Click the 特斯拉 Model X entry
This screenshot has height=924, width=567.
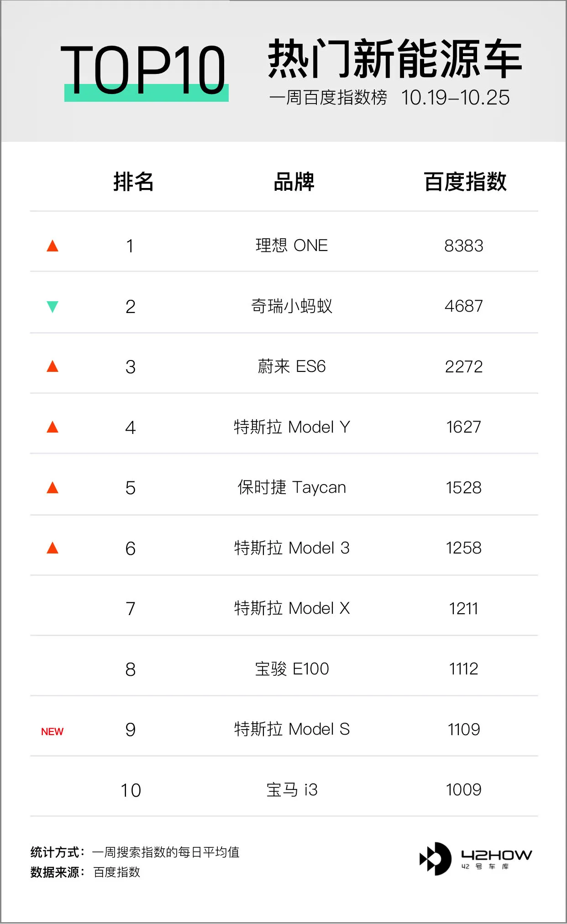(292, 608)
